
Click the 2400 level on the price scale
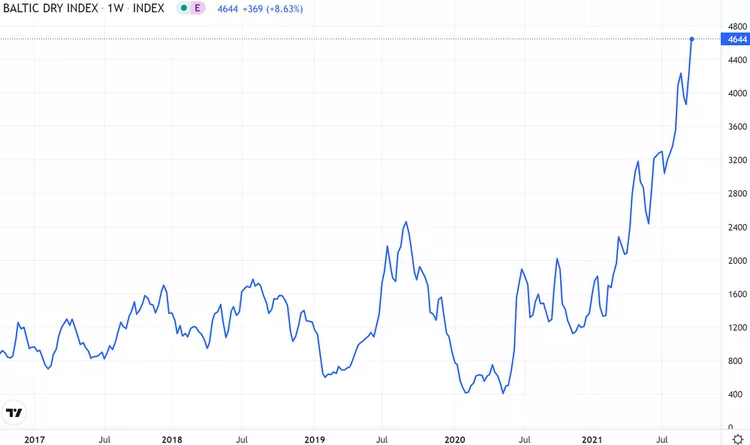pyautogui.click(x=736, y=227)
